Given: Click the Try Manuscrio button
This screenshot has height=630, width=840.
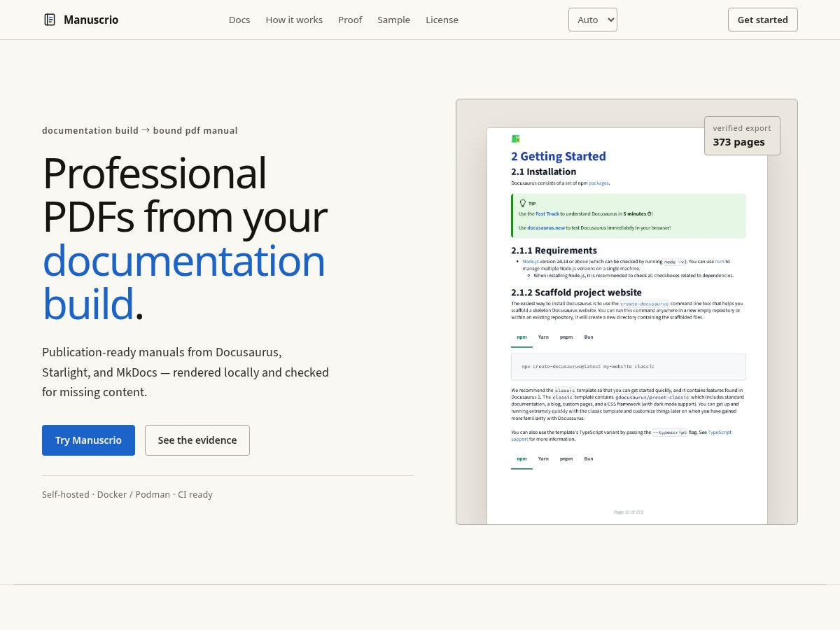Looking at the screenshot, I should coord(88,440).
